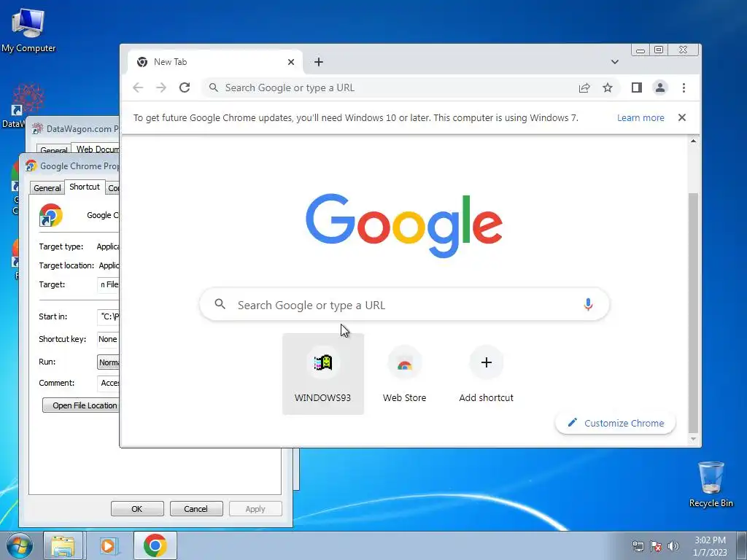Click Chrome icon in taskbar
The width and height of the screenshot is (747, 560).
point(155,545)
